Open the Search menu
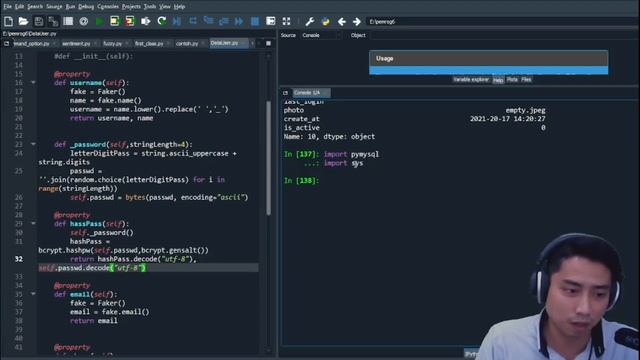The height and width of the screenshot is (360, 640). [x=35, y=7]
